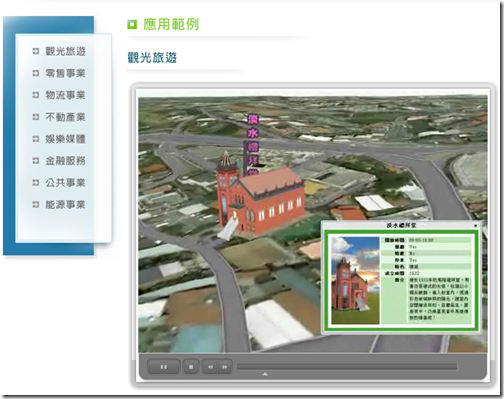
Task: Click the pink 淡水禮拜堂 vertical sign label
Action: click(x=253, y=145)
